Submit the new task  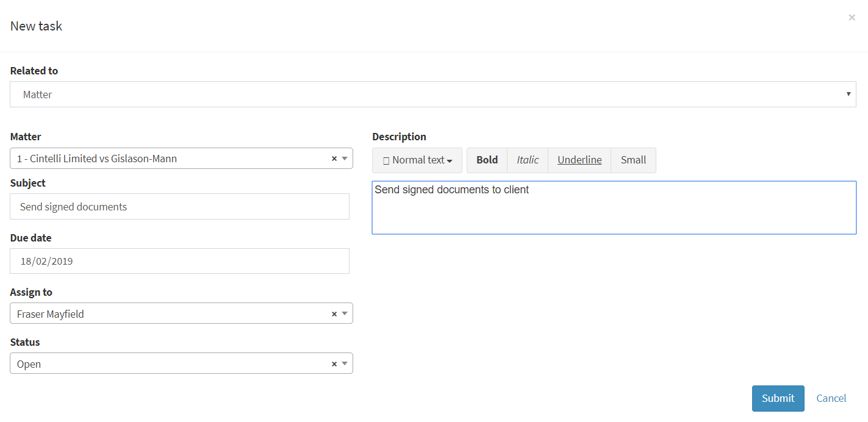[x=778, y=398]
